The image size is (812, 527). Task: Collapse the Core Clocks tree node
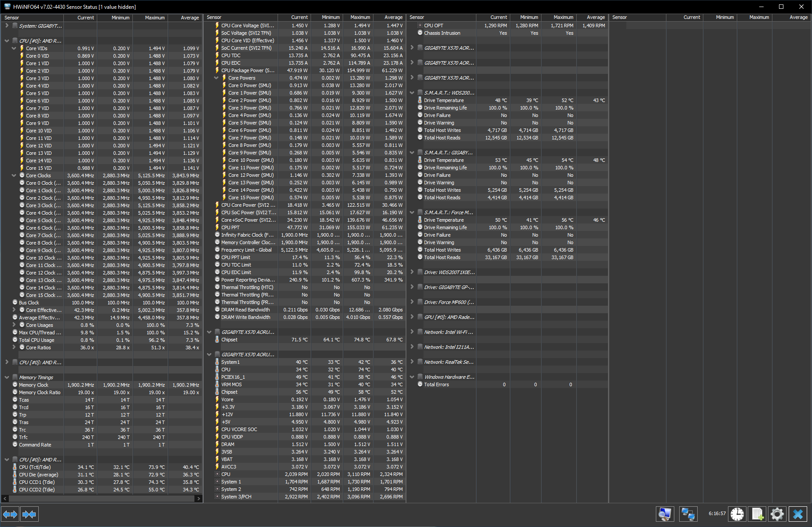pos(14,176)
